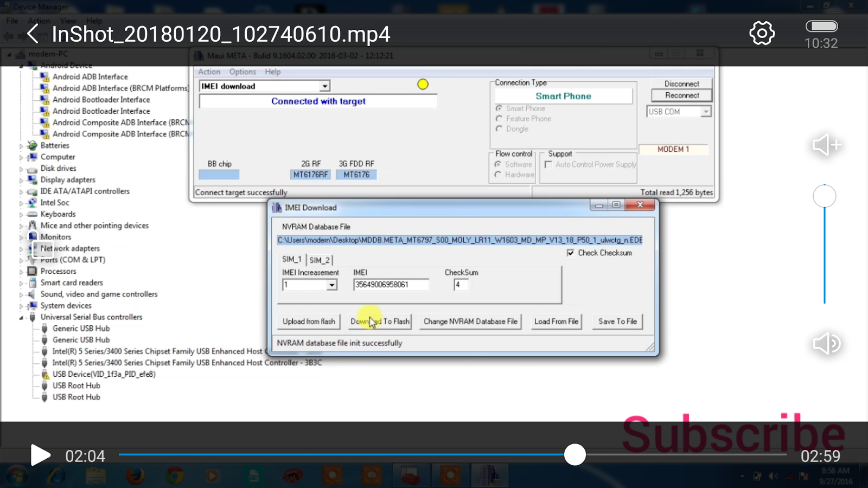Click the Windows Start button
Screen dimensions: 868x488
tap(16, 476)
